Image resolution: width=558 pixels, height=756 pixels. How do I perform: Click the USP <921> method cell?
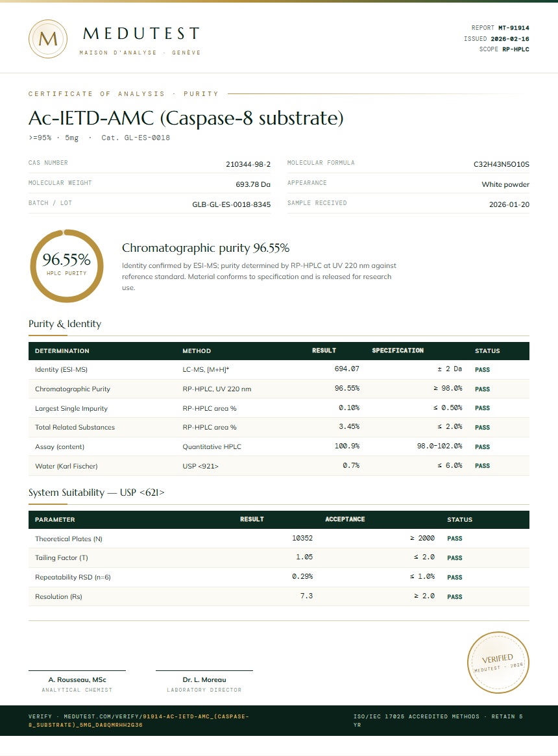point(200,466)
